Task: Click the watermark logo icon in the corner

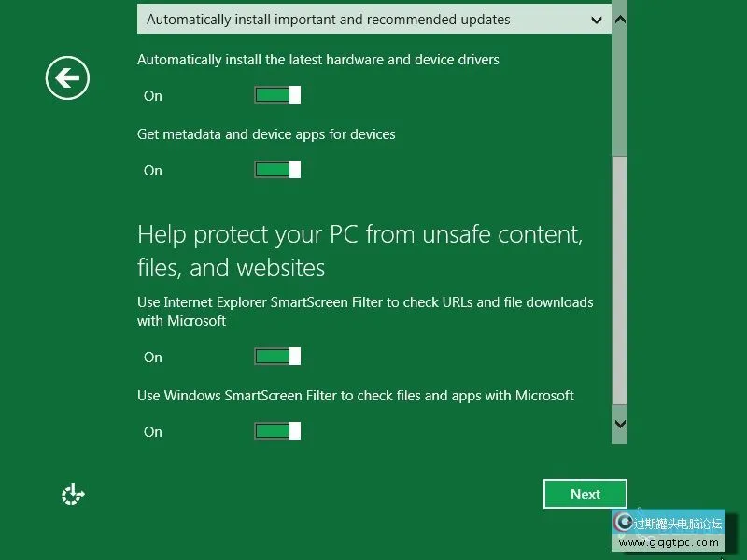Action: click(x=623, y=522)
